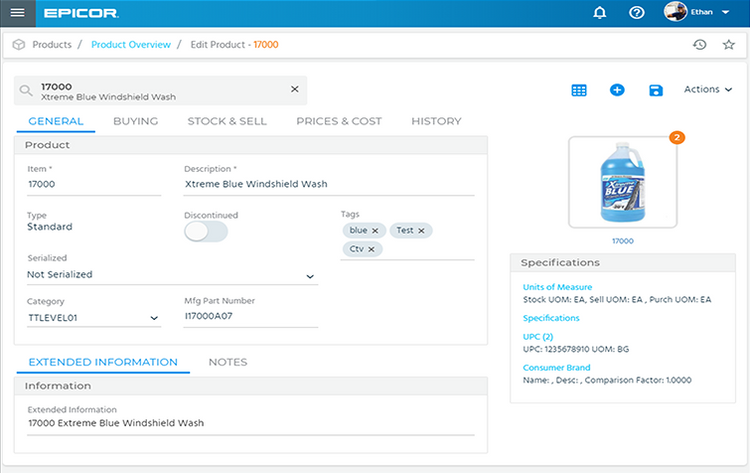Viewport: 750px width, 473px height.
Task: Switch to the BUYING tab
Action: (135, 121)
